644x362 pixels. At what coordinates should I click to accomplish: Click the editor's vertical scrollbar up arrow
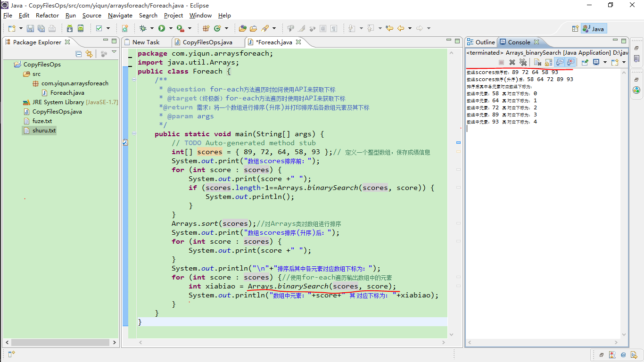coord(452,53)
